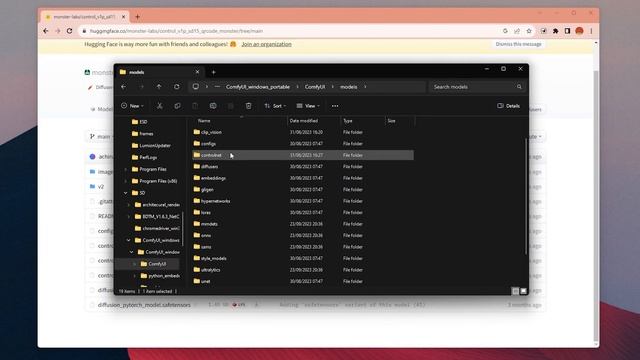Expand the chevron after models breadcrumb

(365, 87)
